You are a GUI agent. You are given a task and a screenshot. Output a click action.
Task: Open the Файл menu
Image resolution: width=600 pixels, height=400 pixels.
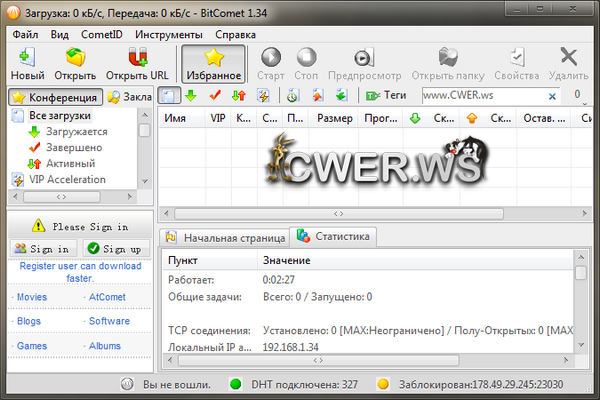point(25,35)
